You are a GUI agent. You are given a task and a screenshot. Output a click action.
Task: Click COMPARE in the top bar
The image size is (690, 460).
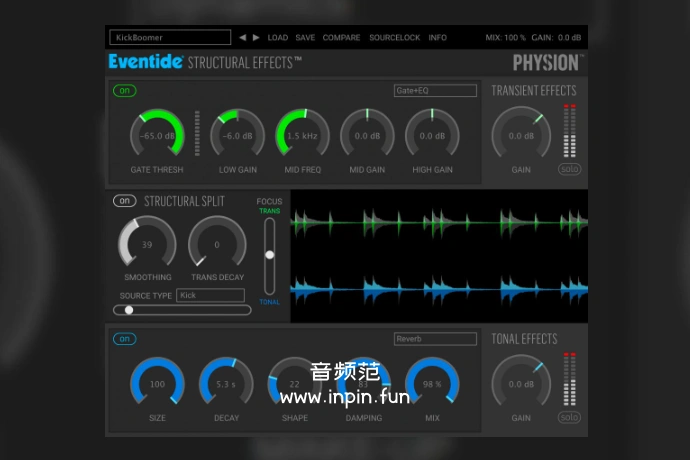pos(341,38)
